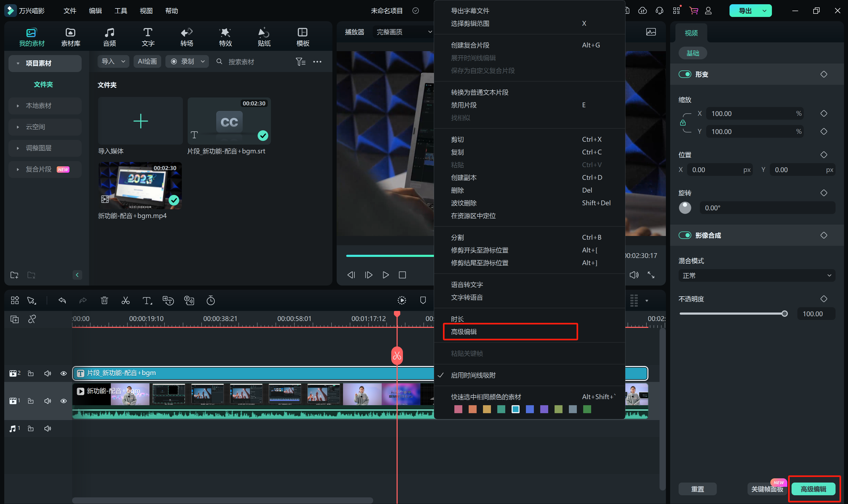
Task: Click the undo arrow in timeline toolbar
Action: coord(62,301)
